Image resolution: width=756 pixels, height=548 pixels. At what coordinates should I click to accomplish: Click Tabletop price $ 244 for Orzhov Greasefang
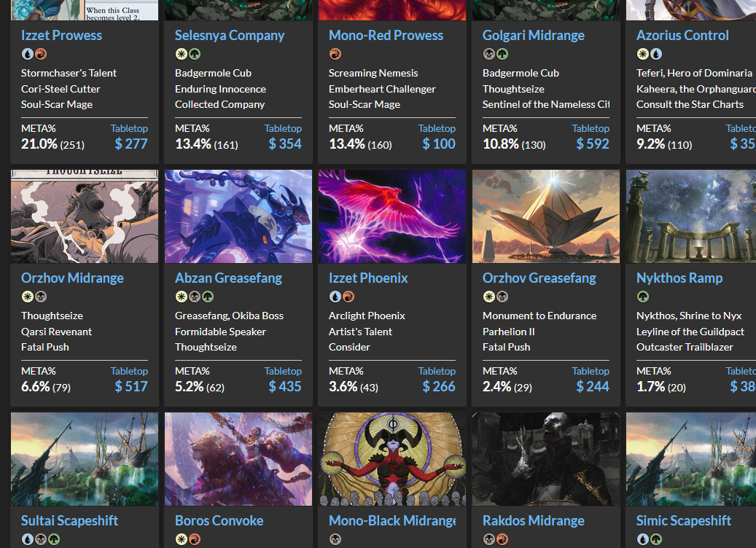click(x=593, y=386)
